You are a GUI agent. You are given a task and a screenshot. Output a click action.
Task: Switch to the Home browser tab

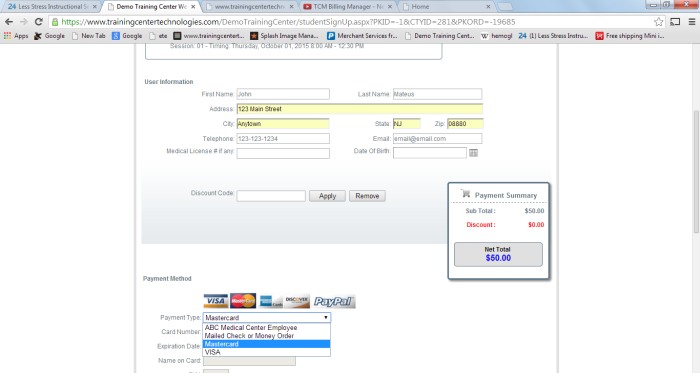pos(446,7)
